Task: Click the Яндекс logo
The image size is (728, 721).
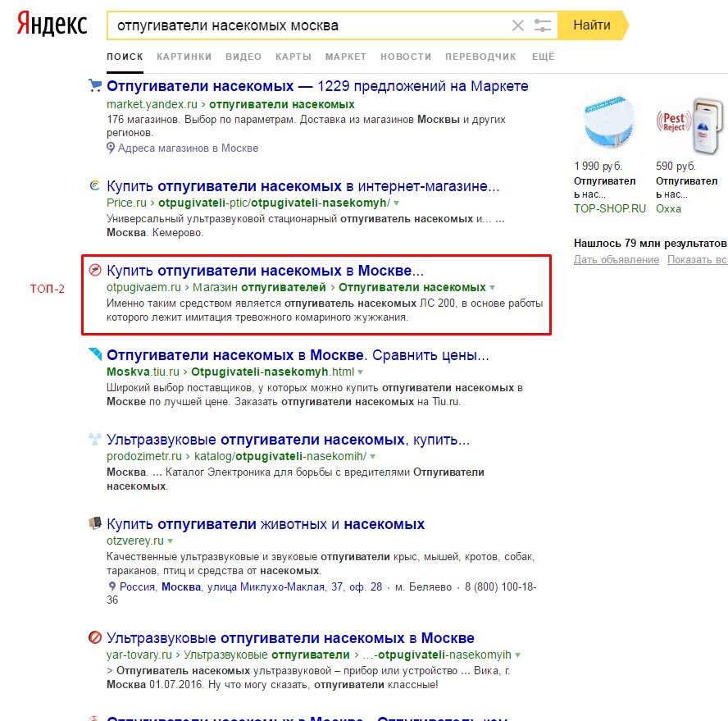Action: [x=52, y=24]
